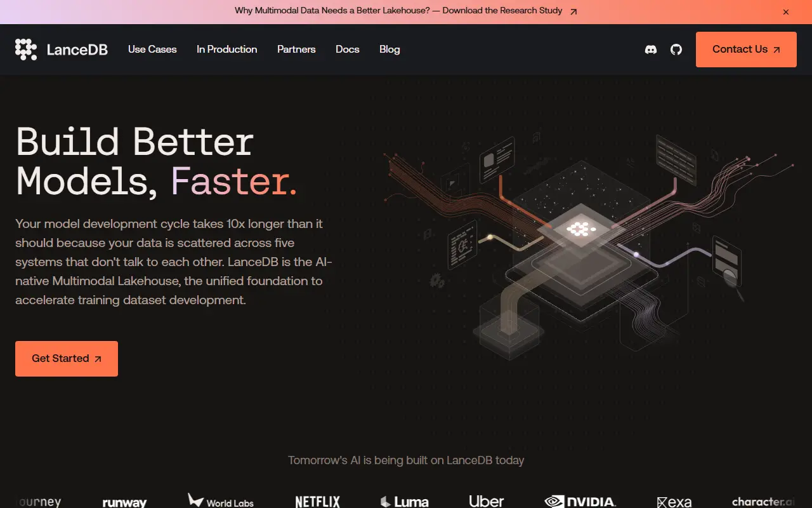Open the Discord icon link
The width and height of the screenshot is (812, 508).
tap(651, 50)
